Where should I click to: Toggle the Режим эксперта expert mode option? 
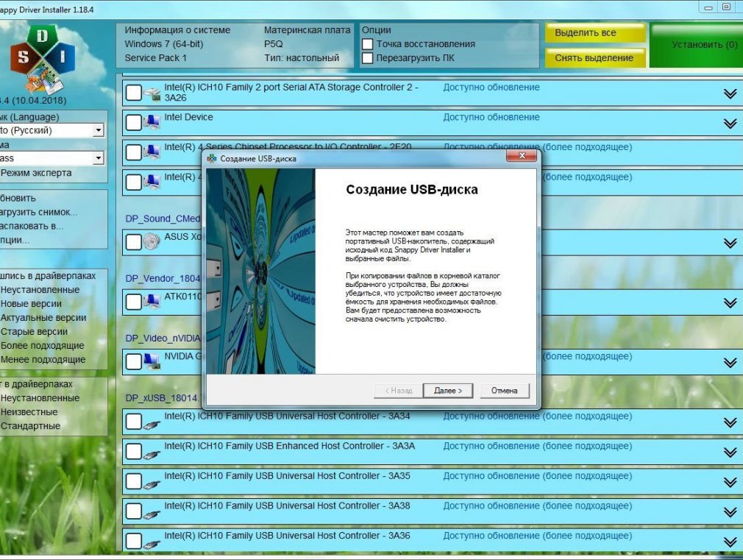coord(36,173)
